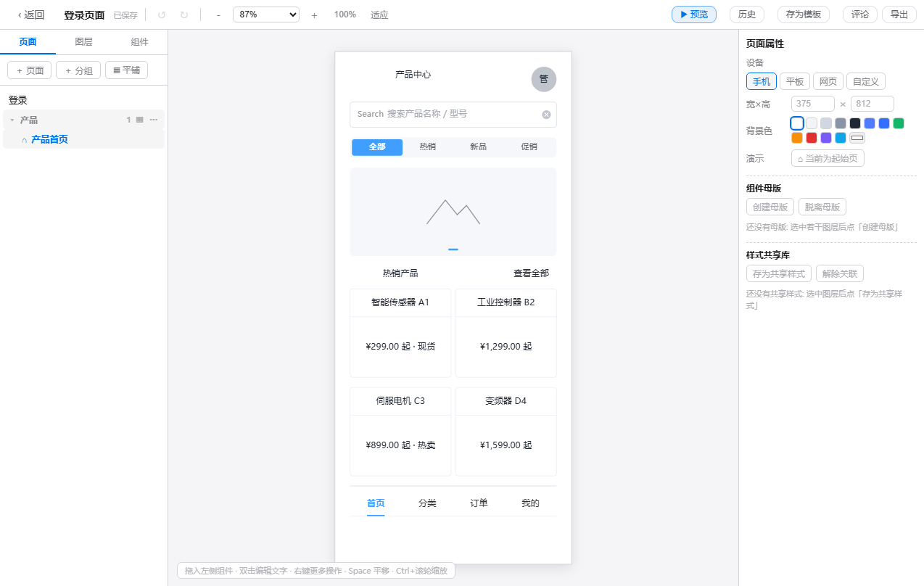924x586 pixels.
Task: Pick the purple background swatch
Action: (826, 138)
